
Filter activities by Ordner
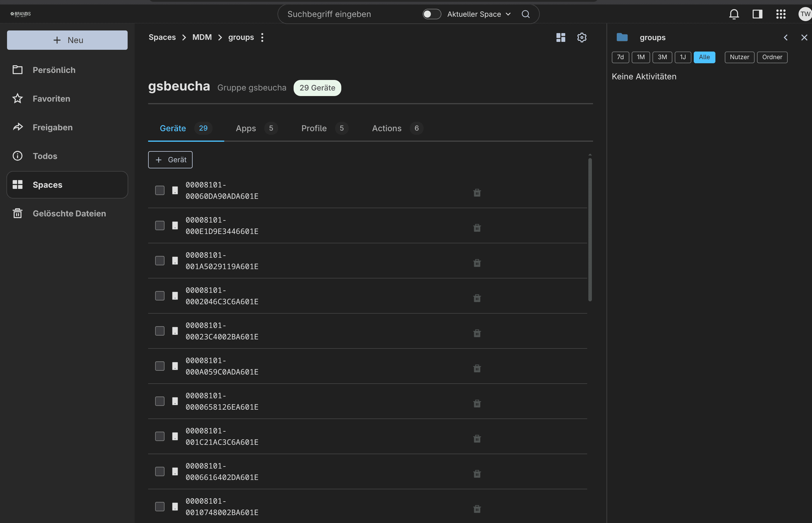tap(772, 57)
